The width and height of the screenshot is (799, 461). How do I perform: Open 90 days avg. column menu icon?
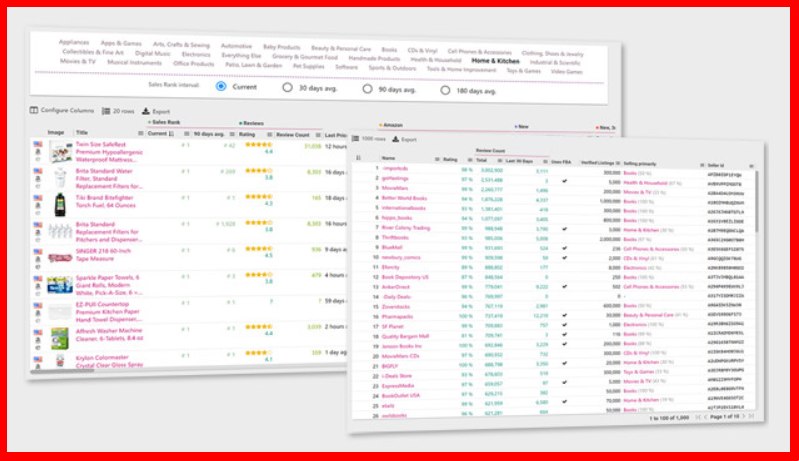coord(232,134)
